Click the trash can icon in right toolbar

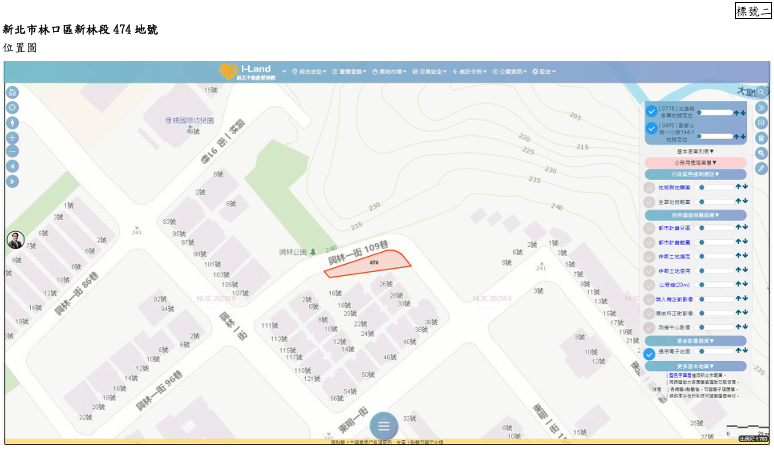761,137
